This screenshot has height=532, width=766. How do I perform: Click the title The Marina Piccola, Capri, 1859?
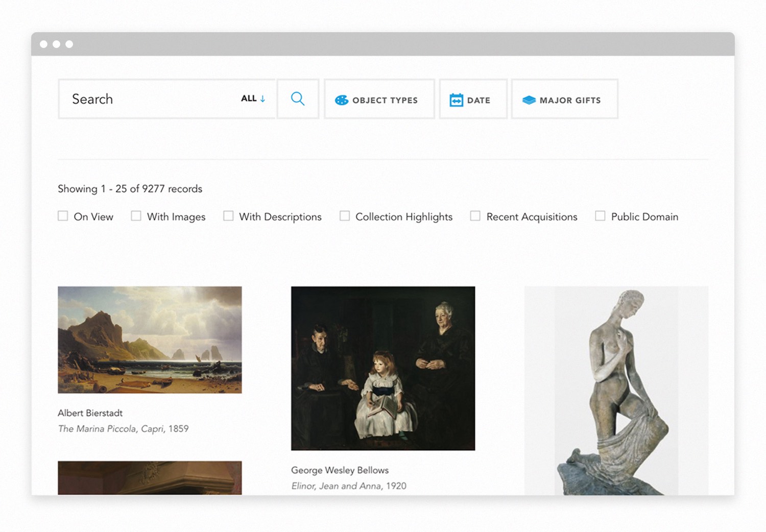[123, 429]
